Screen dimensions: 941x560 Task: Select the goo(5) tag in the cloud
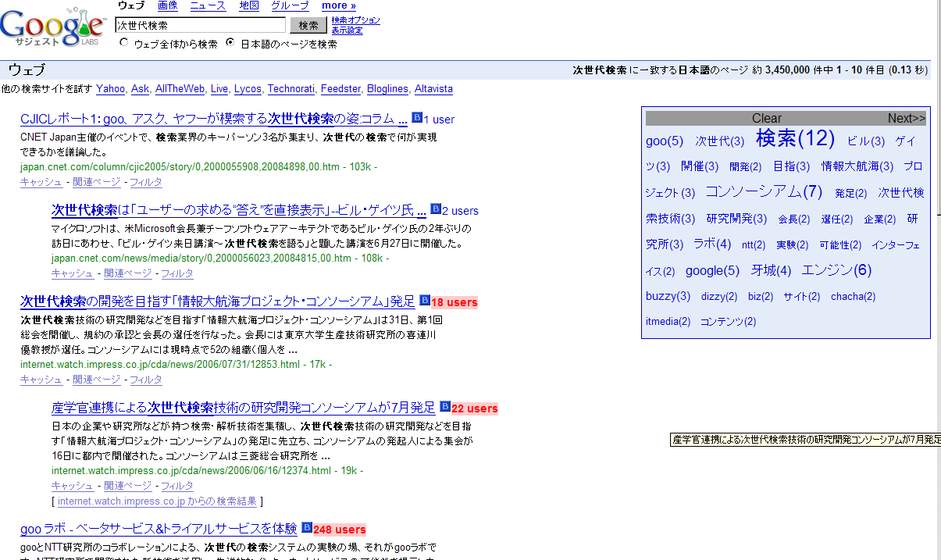tap(665, 141)
